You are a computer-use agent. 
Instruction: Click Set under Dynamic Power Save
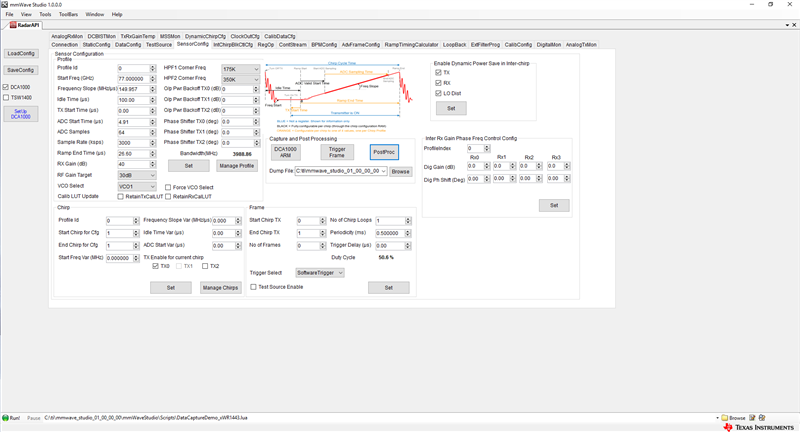pos(451,108)
